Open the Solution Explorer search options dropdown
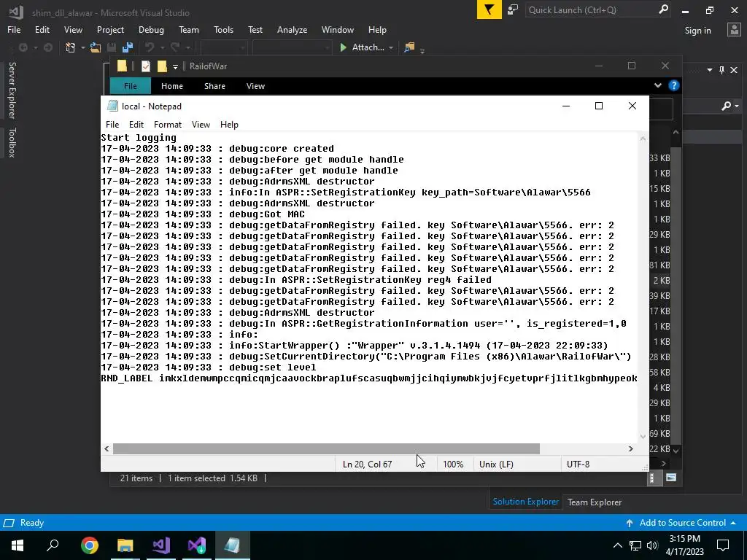 pos(737,106)
